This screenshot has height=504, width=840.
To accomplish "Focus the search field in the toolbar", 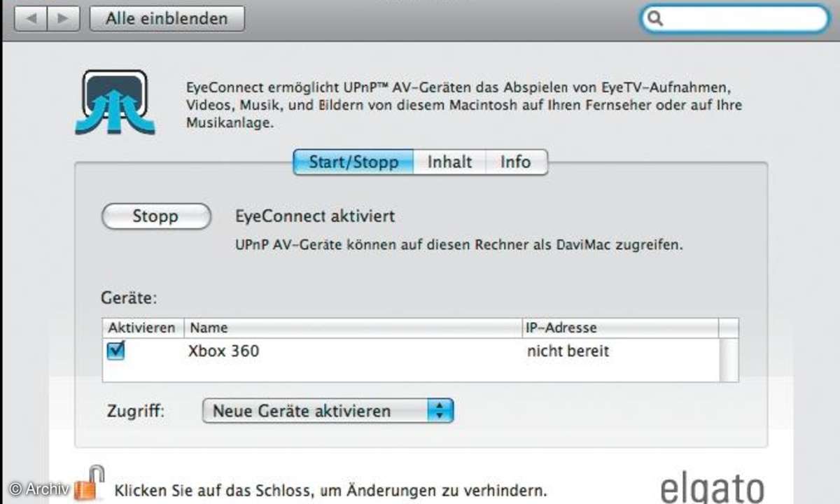I will [734, 19].
